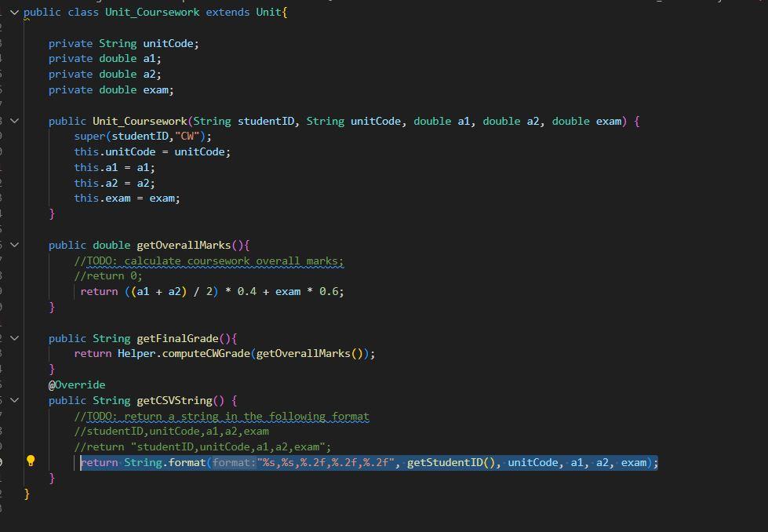768x532 pixels.
Task: Click 'String.format' in the return statement
Action: (165, 462)
